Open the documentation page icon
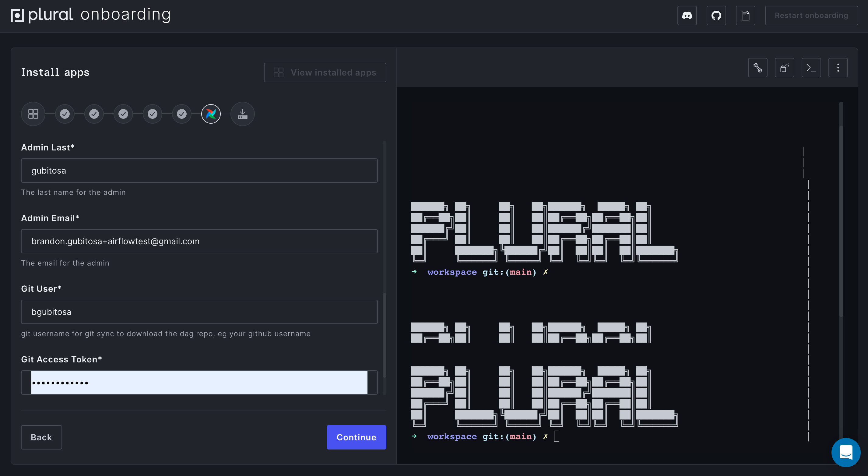The height and width of the screenshot is (476, 868). coord(745,16)
